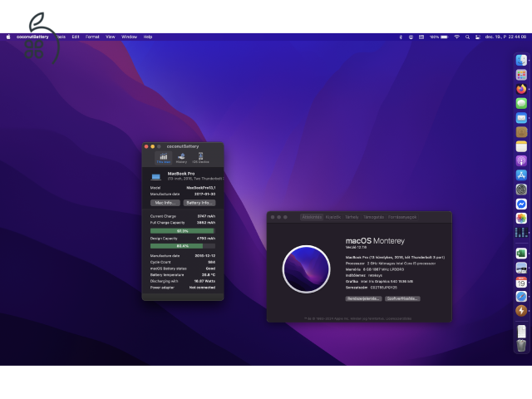The width and height of the screenshot is (532, 399).
Task: Open Spotlight search in menu bar
Action: tap(467, 37)
